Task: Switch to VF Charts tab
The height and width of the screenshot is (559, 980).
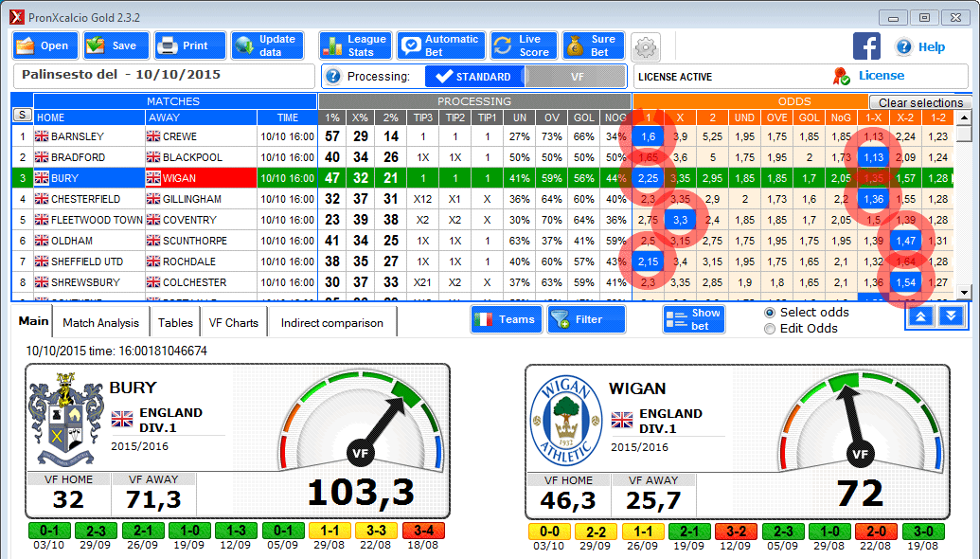Action: point(233,323)
